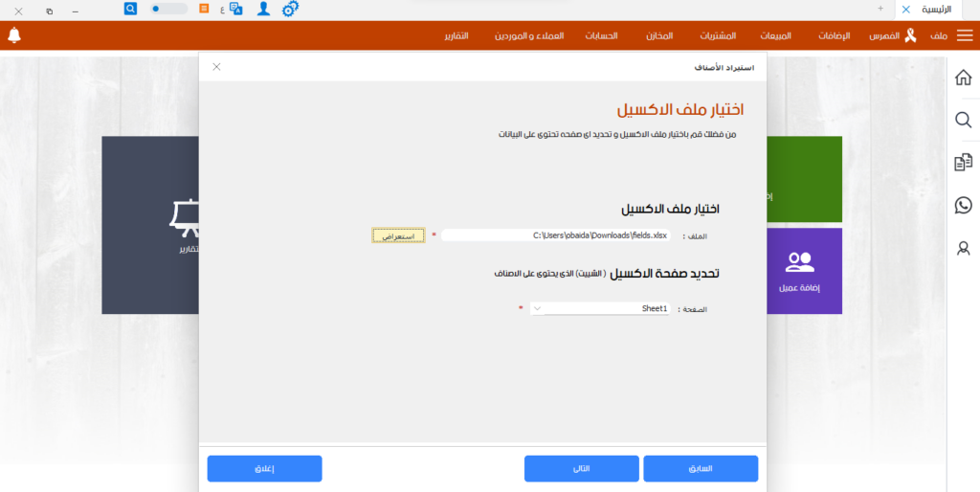Toggle the switch in the title bar
Image resolution: width=980 pixels, height=492 pixels.
(x=169, y=9)
